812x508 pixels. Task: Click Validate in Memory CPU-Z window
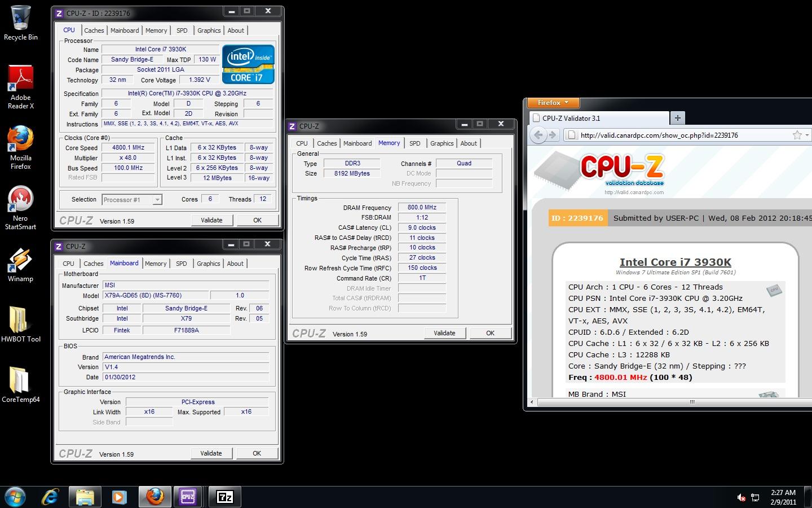444,333
